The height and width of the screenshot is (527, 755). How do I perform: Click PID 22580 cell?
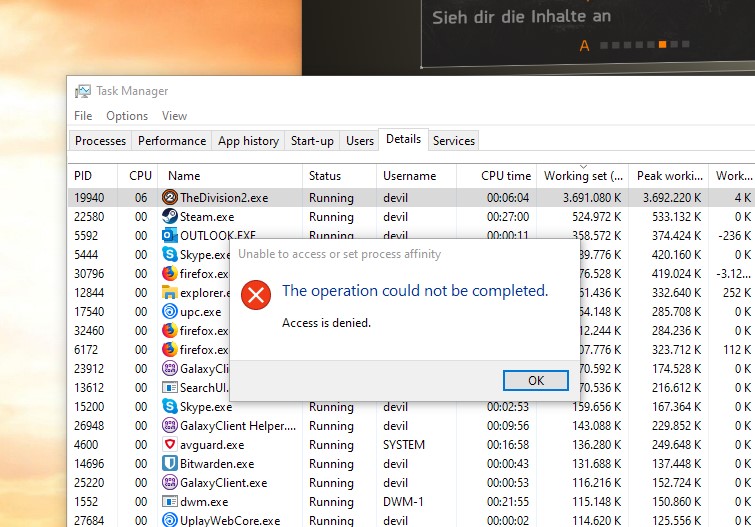click(89, 217)
